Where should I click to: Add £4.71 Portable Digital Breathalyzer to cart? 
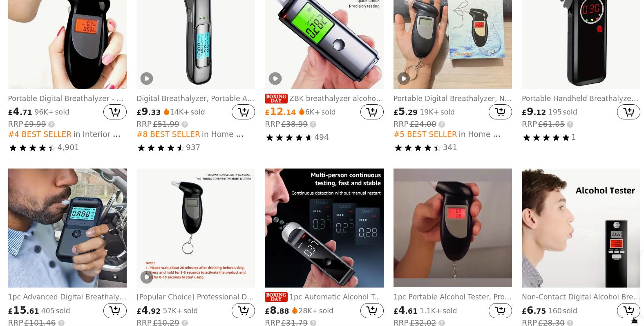[x=115, y=112]
